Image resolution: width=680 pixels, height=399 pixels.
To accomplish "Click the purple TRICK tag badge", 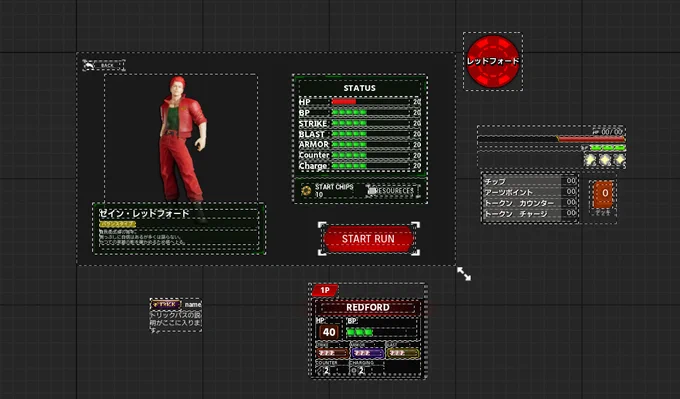I will 165,304.
